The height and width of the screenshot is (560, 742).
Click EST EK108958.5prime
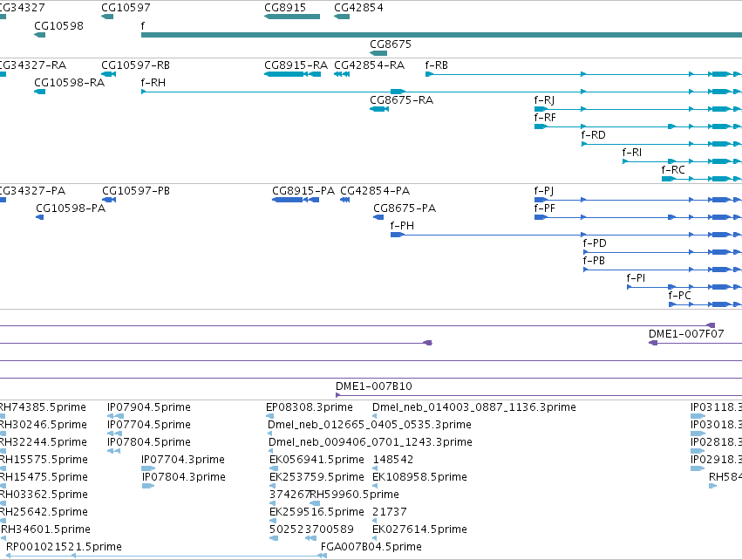(419, 477)
